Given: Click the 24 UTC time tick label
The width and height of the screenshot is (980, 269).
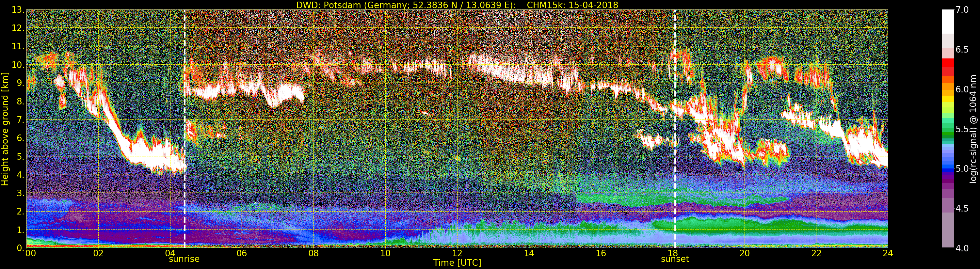Looking at the screenshot, I should tap(888, 253).
